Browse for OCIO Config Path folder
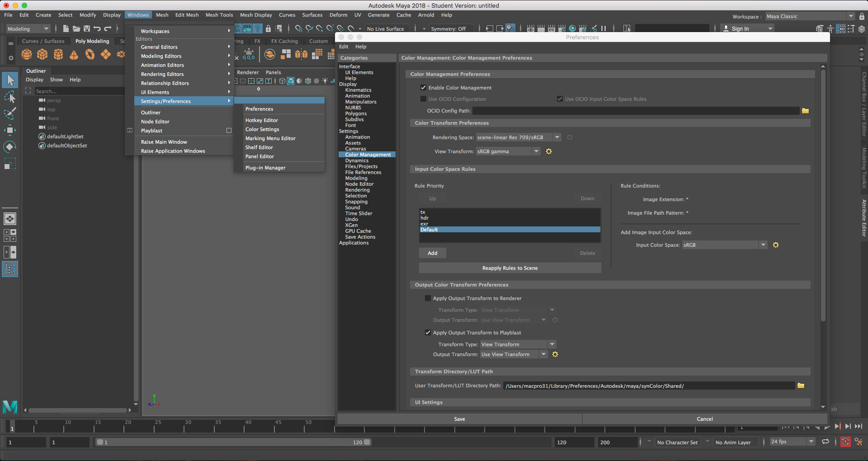This screenshot has height=461, width=868. (805, 111)
